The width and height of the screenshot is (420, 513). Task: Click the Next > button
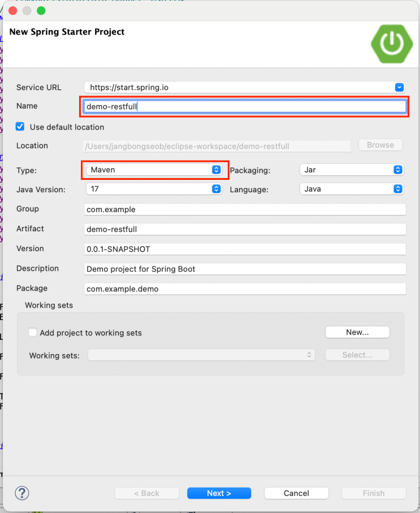pyautogui.click(x=219, y=493)
